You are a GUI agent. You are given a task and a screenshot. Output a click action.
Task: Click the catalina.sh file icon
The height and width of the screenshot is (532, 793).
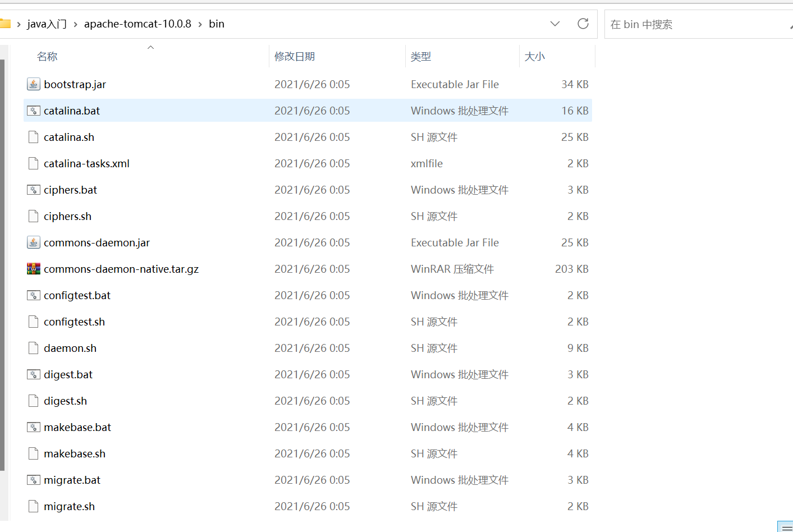click(34, 137)
